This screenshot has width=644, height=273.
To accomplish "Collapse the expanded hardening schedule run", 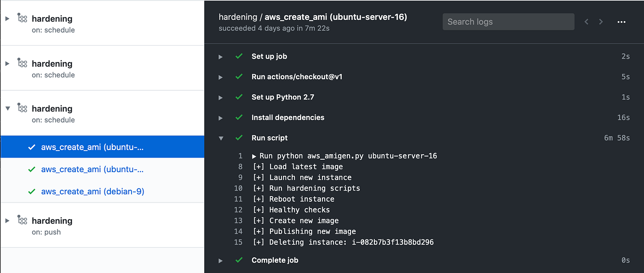I will click(7, 109).
